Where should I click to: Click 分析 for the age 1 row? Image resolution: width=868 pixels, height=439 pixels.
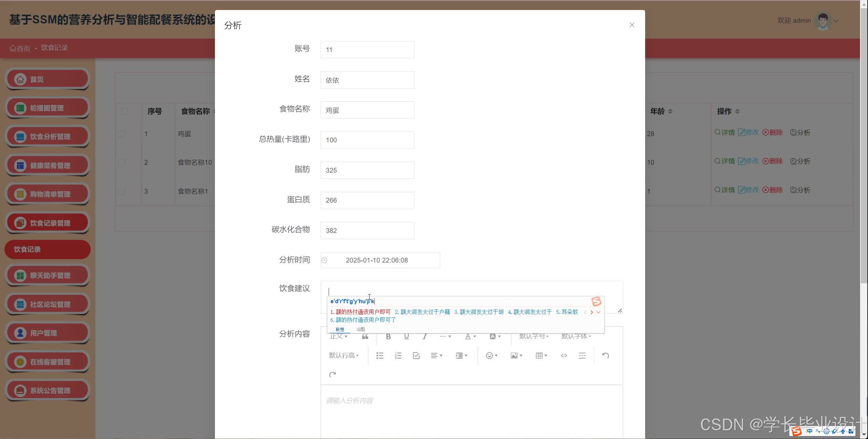800,190
